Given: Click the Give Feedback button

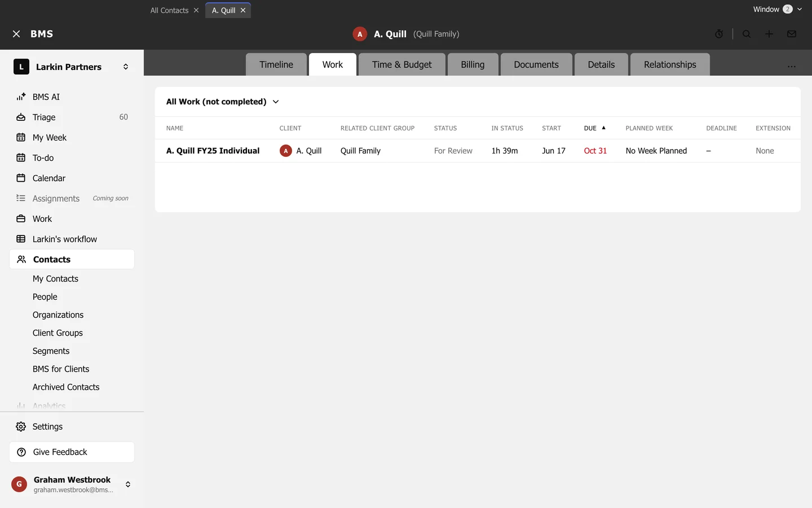Looking at the screenshot, I should point(72,452).
